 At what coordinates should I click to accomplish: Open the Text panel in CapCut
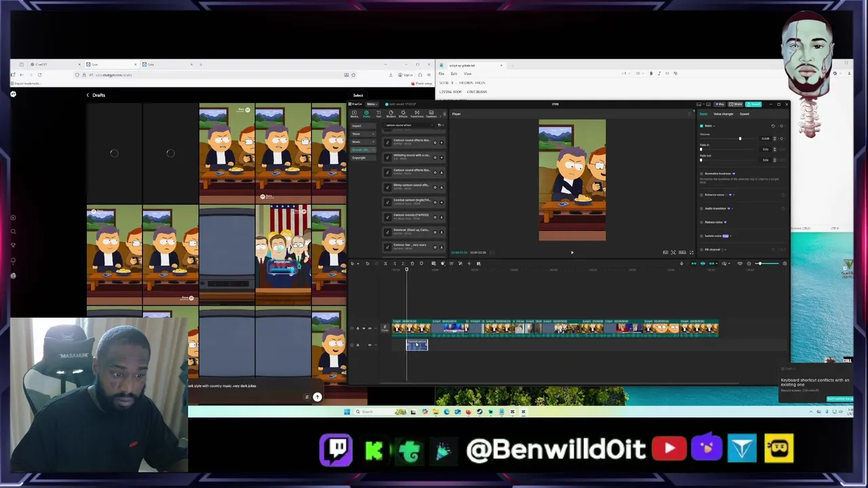click(x=378, y=114)
